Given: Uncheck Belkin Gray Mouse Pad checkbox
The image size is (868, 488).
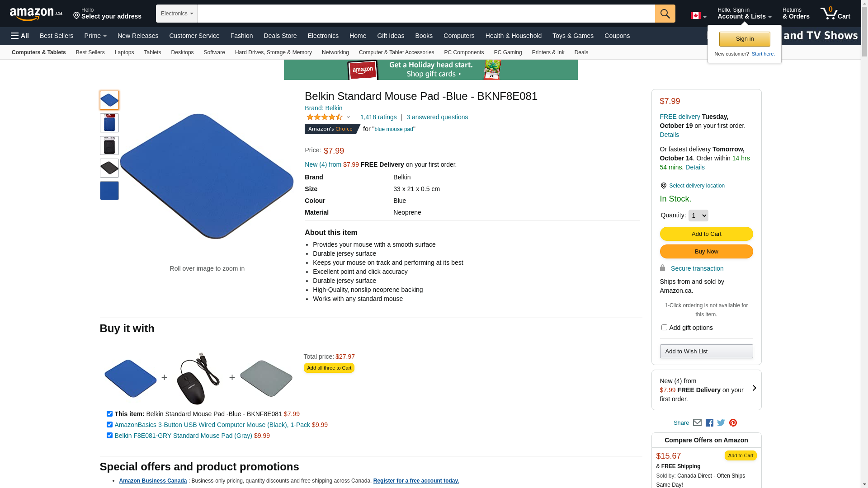Looking at the screenshot, I should point(109,436).
